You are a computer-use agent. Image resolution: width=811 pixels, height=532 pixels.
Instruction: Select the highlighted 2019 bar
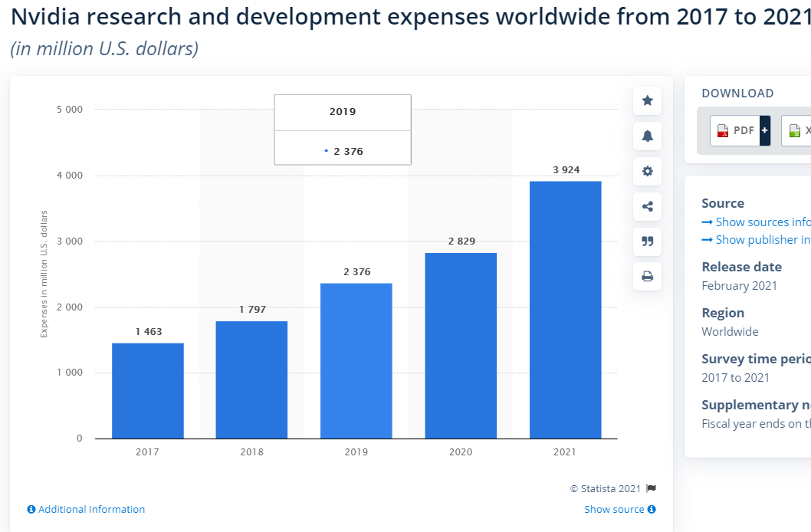pyautogui.click(x=356, y=361)
